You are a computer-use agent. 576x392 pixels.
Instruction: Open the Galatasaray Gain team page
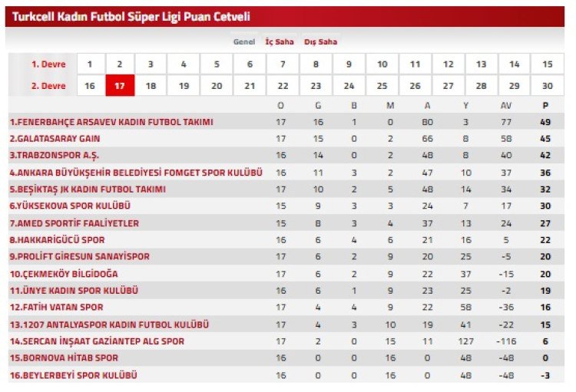pos(55,139)
